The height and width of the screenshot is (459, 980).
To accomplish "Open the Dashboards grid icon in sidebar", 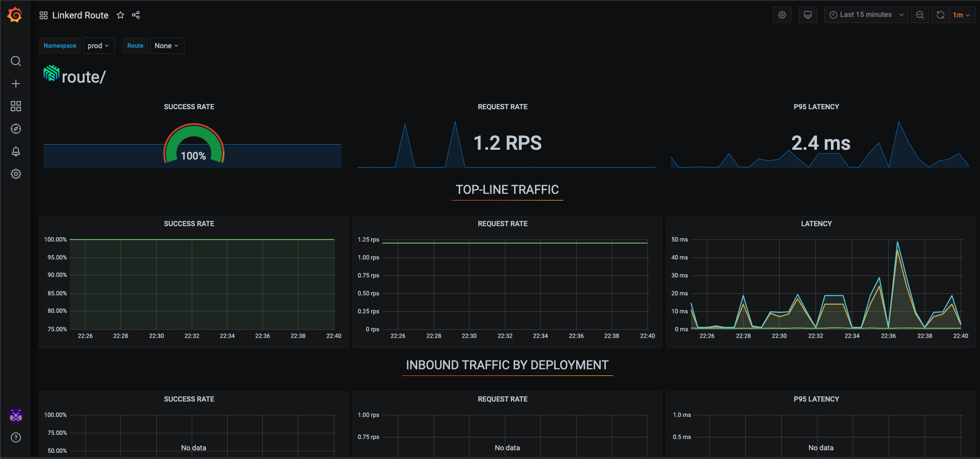I will point(16,106).
